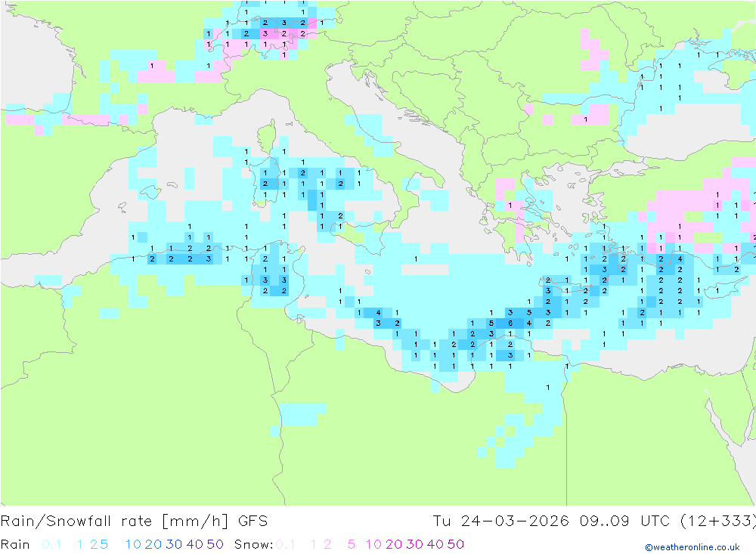
Task: Select the rain legend value 40
Action: point(195,544)
